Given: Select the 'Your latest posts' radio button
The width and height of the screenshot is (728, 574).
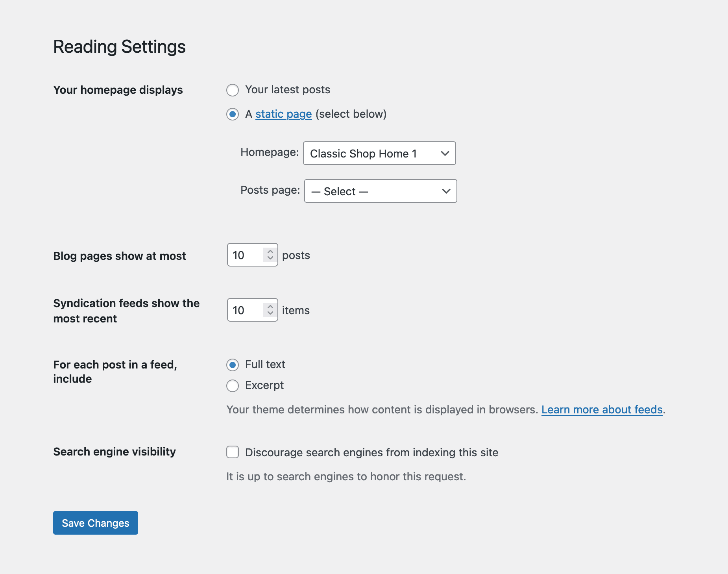Looking at the screenshot, I should [233, 90].
